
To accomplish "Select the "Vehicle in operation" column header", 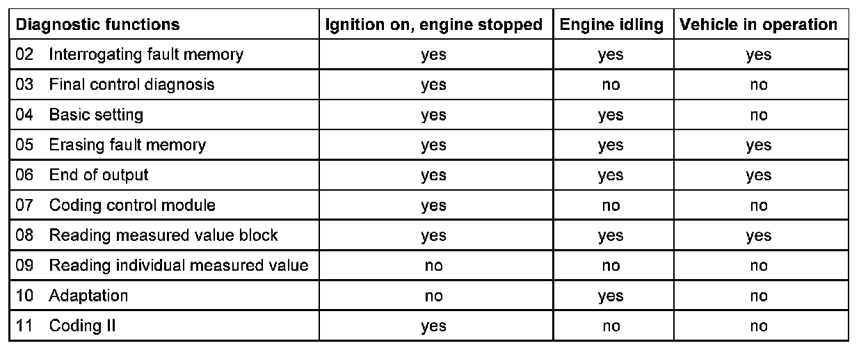I will click(758, 25).
